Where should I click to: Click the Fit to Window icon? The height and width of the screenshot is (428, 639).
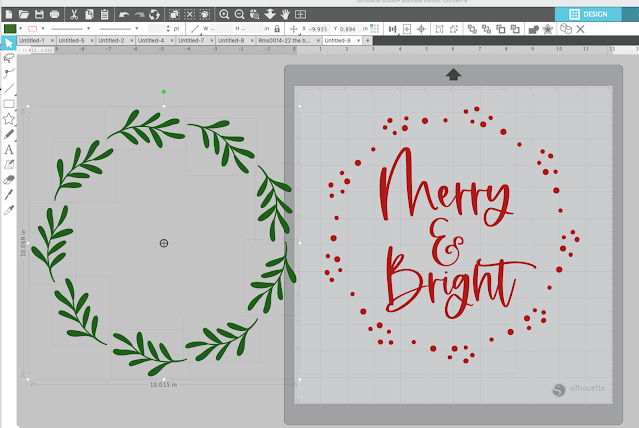[x=300, y=15]
